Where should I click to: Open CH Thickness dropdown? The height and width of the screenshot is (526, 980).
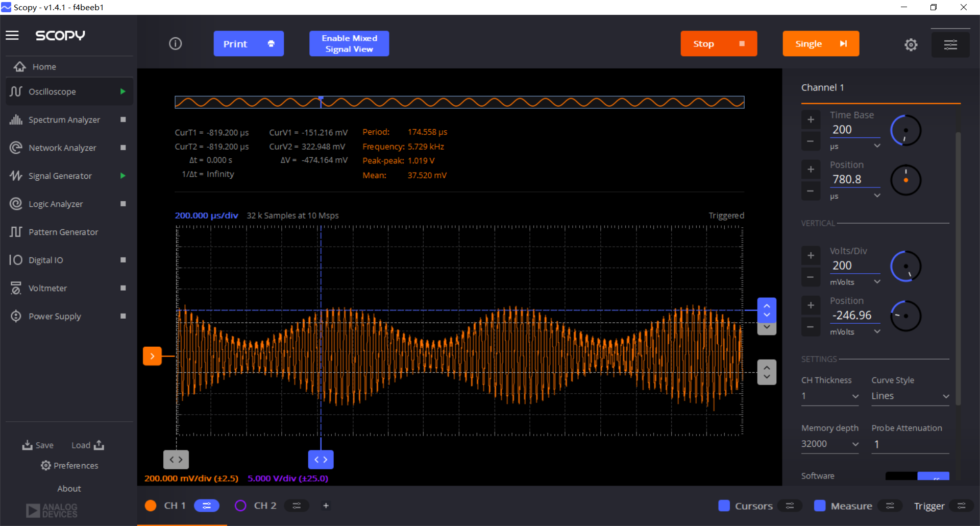point(830,396)
